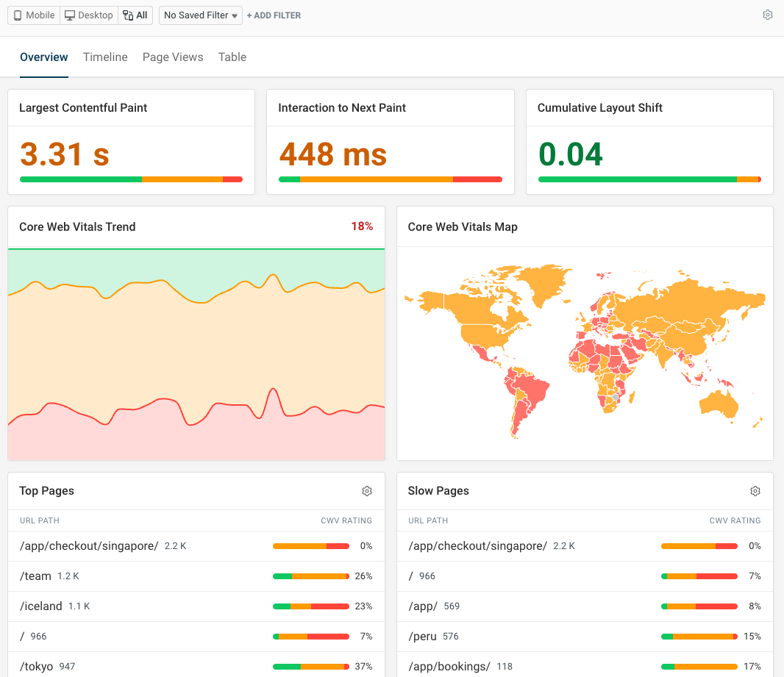The width and height of the screenshot is (784, 677).
Task: Click the 18% trend indicator in Core Web Vitals Trend
Action: coord(362,226)
